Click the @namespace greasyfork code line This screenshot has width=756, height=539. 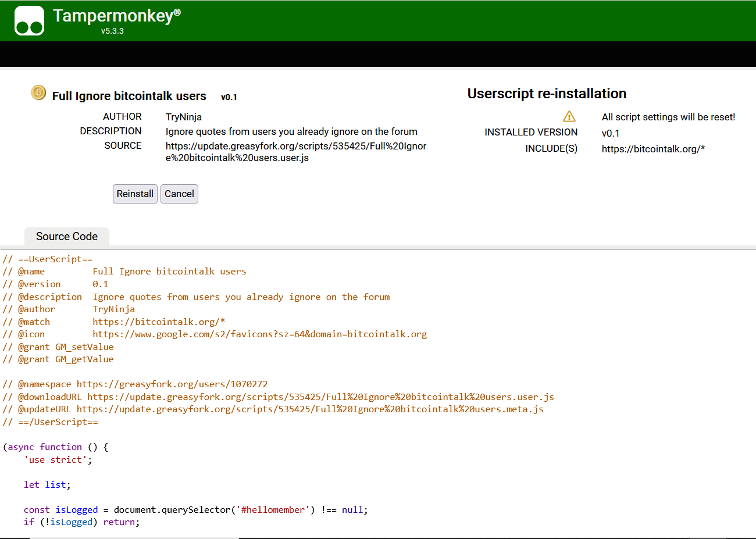[135, 384]
